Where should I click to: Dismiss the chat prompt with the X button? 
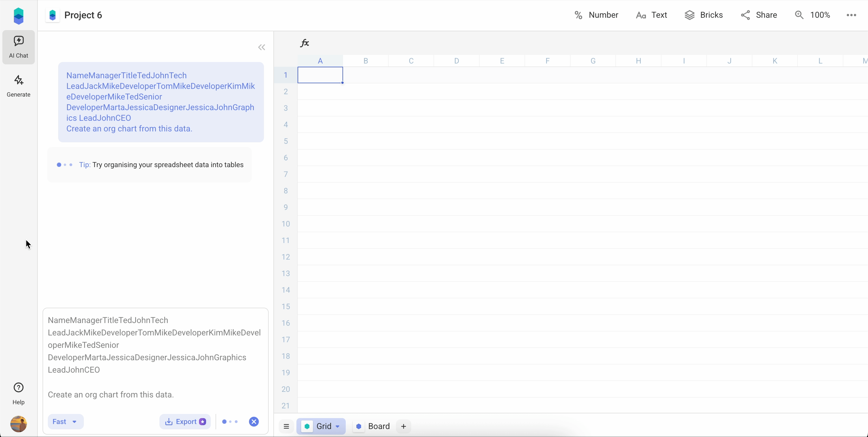point(254,422)
